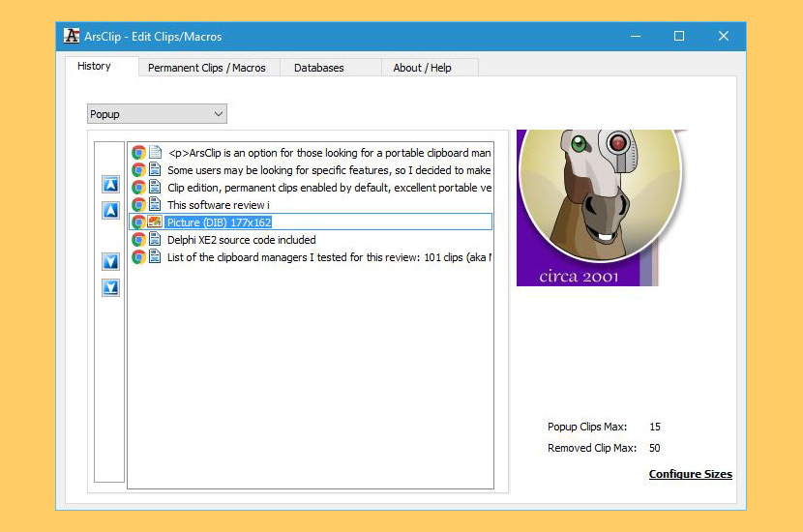Click the move-to-top arrow button
Image resolution: width=803 pixels, height=532 pixels.
point(110,185)
